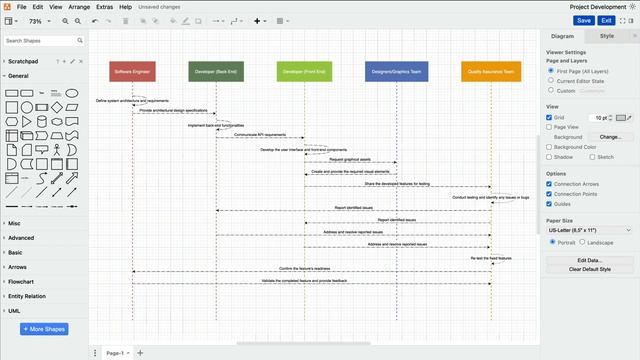Open the Waypoints style dropdown
Screen dimensions: 640x360
pyautogui.click(x=237, y=21)
